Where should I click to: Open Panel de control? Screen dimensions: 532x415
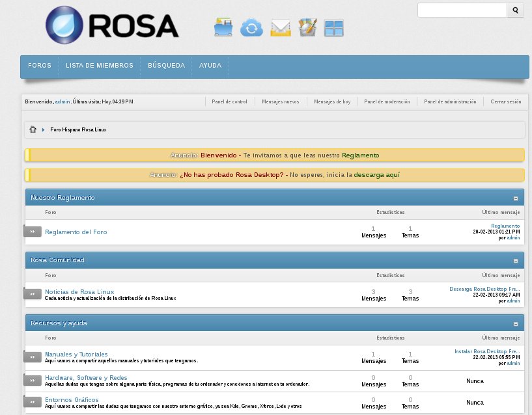click(229, 101)
